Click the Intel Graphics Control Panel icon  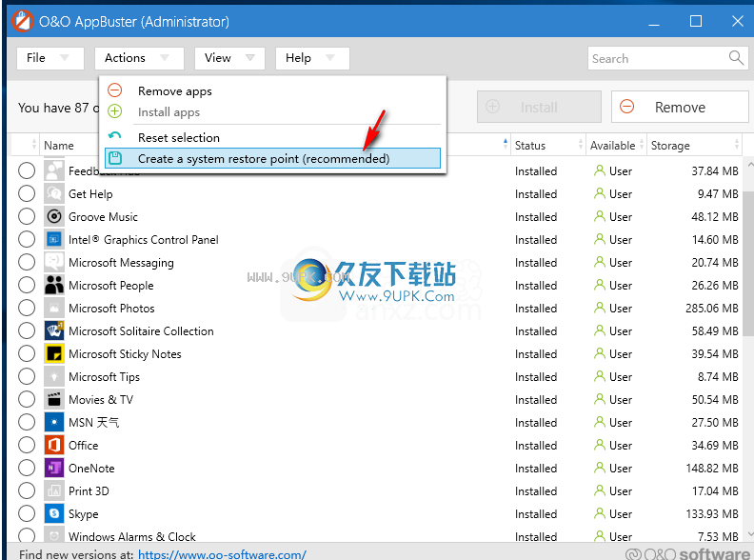pyautogui.click(x=54, y=239)
